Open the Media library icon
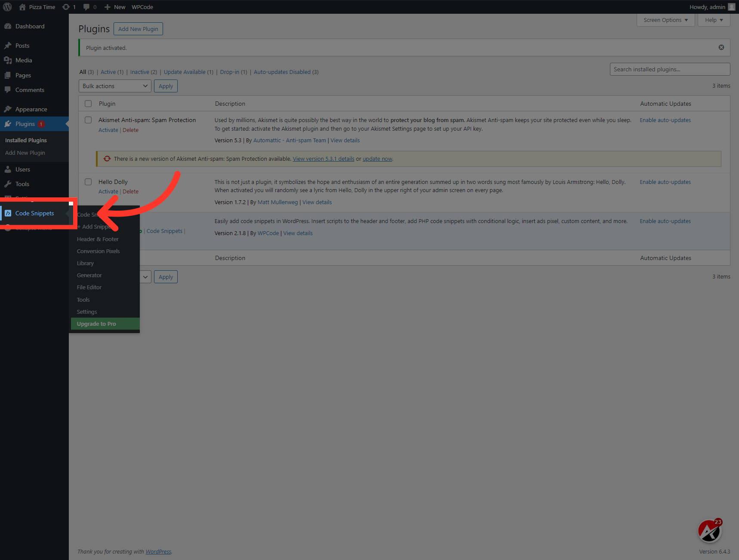The width and height of the screenshot is (739, 560). [8, 60]
